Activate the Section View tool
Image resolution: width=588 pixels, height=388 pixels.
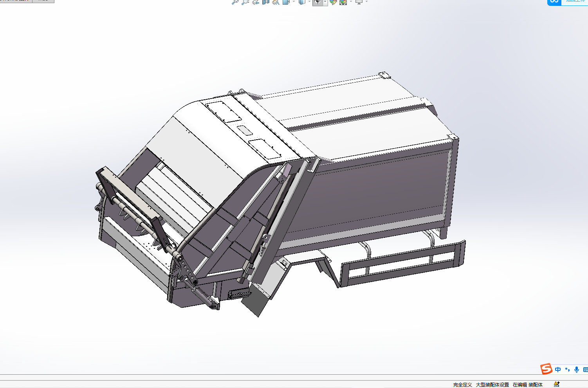coord(266,2)
